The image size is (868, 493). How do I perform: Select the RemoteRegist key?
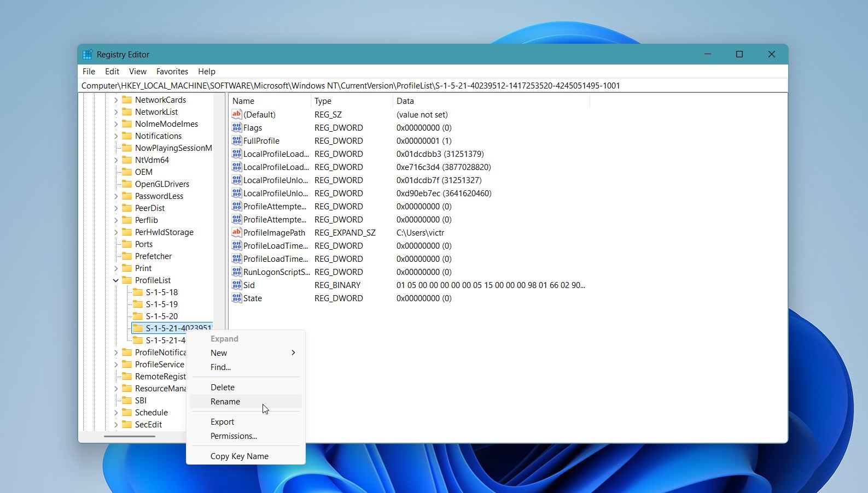point(160,377)
